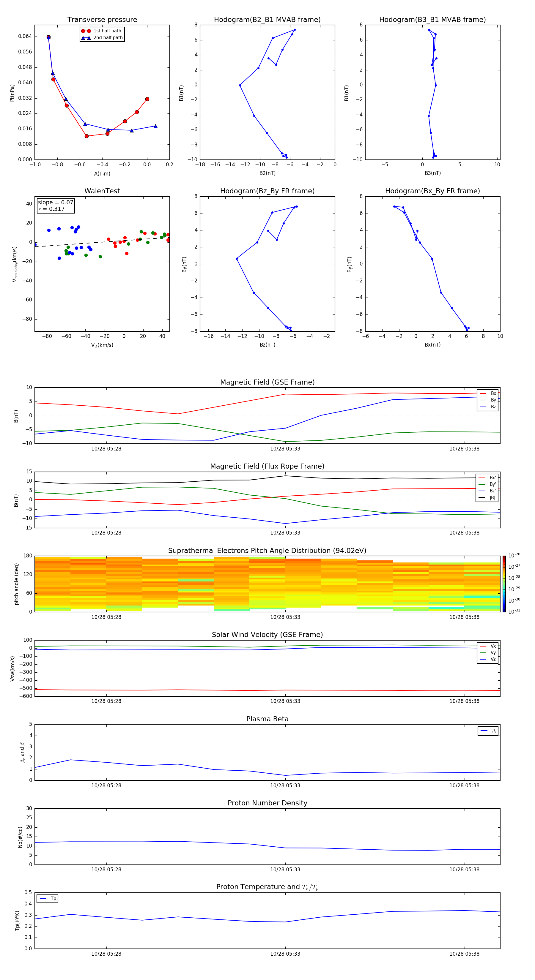
Task: Click the pitch angle spectrogram colorbar
Action: coord(504,584)
